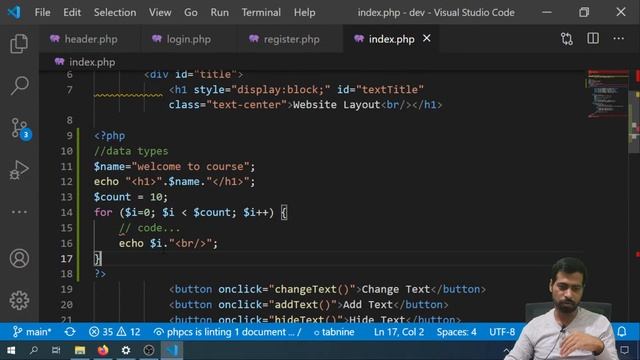Click the 12 warnings indicator
Image resolution: width=640 pixels, height=360 pixels.
point(129,332)
